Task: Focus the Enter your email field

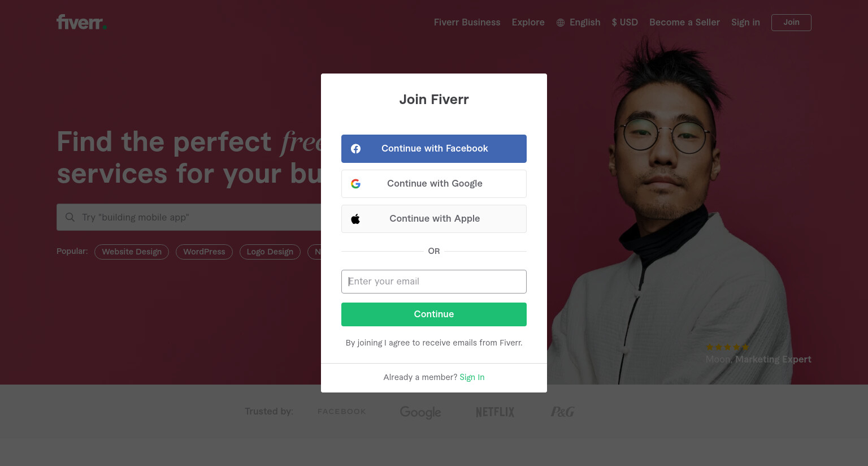Action: click(x=434, y=282)
